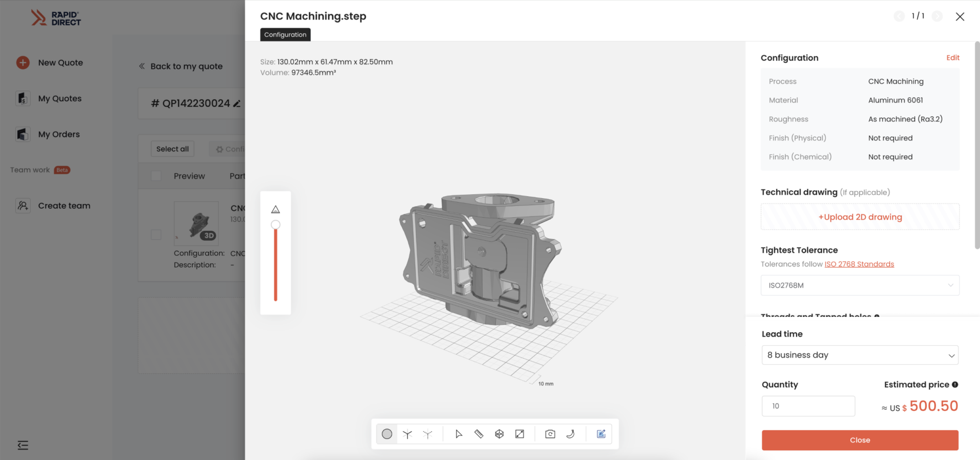Select the measure ruler tool
This screenshot has width=980, height=460.
click(479, 434)
